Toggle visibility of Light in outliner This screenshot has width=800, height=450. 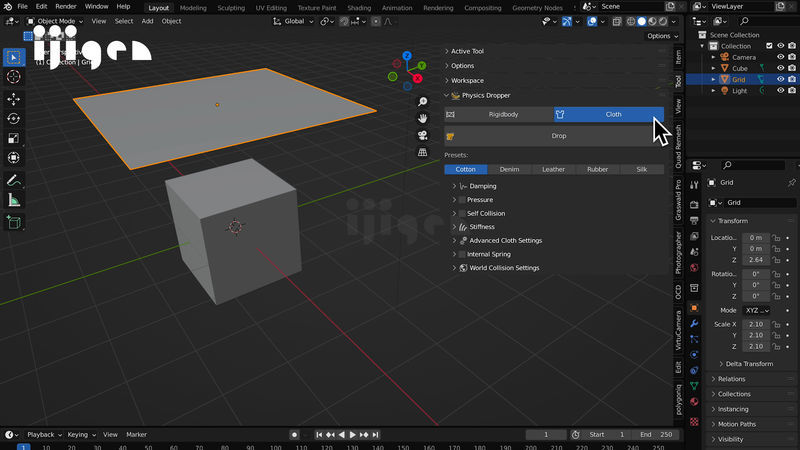[781, 90]
